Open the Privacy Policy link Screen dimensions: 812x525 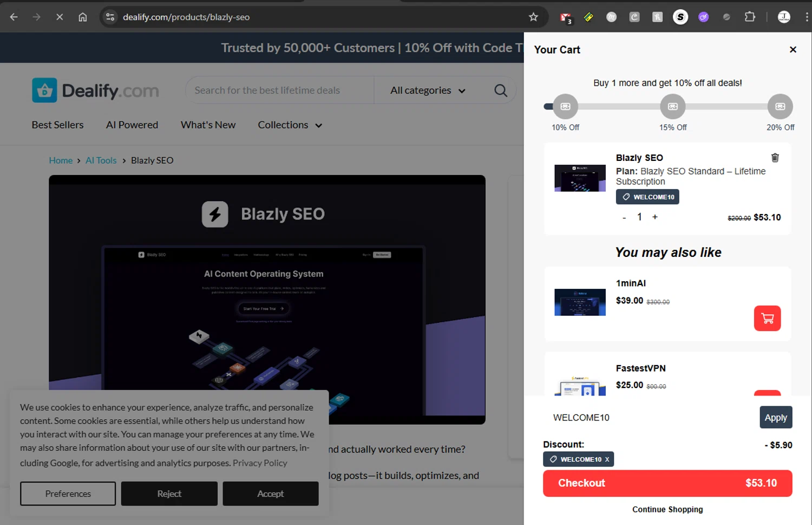tap(260, 463)
